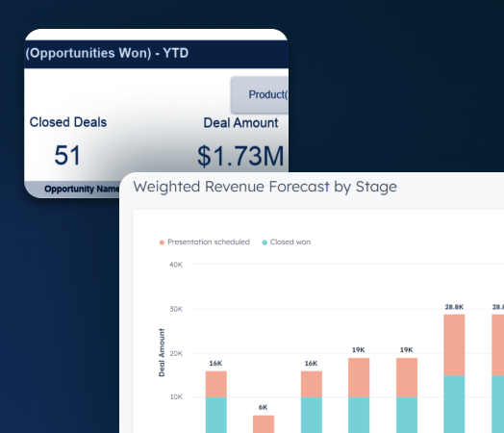Click the Opportunity Name column header
This screenshot has width=504, height=433.
click(x=82, y=189)
